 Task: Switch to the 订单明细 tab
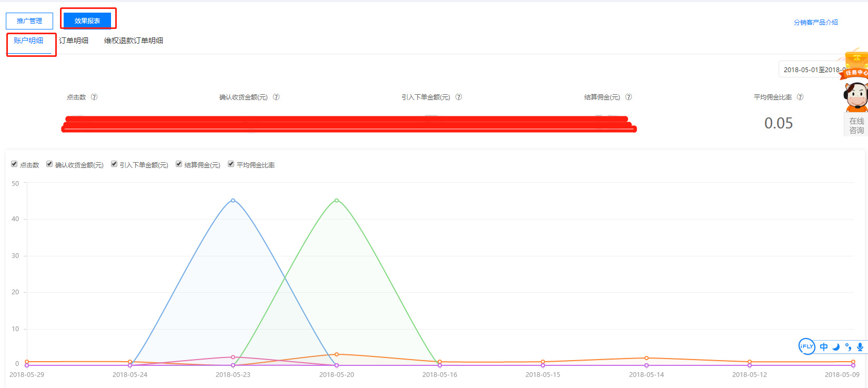pyautogui.click(x=74, y=41)
